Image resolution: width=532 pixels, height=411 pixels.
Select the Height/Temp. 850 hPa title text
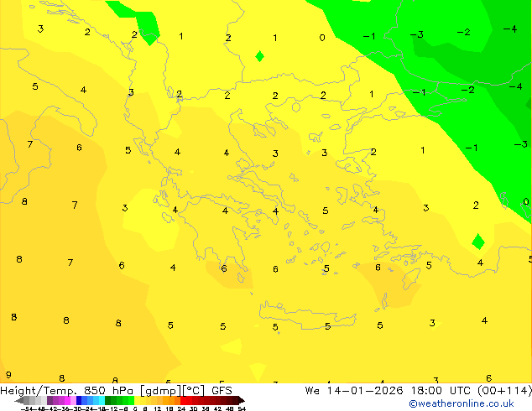coord(67,391)
